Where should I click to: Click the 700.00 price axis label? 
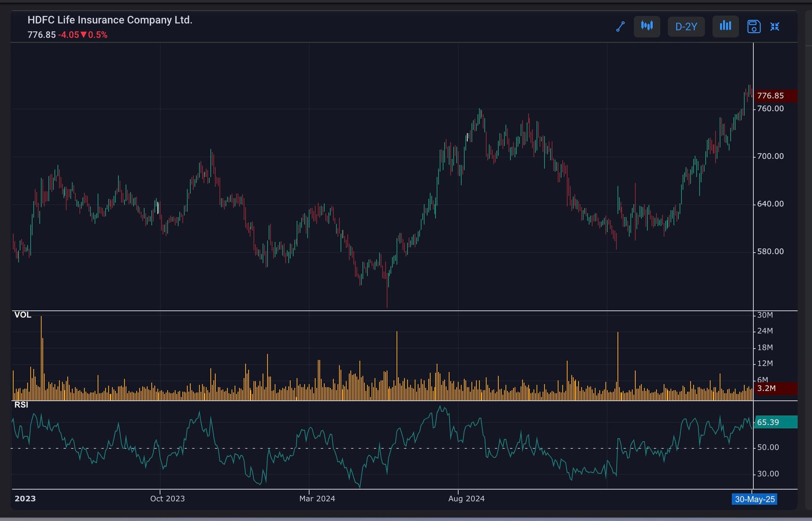coord(770,156)
